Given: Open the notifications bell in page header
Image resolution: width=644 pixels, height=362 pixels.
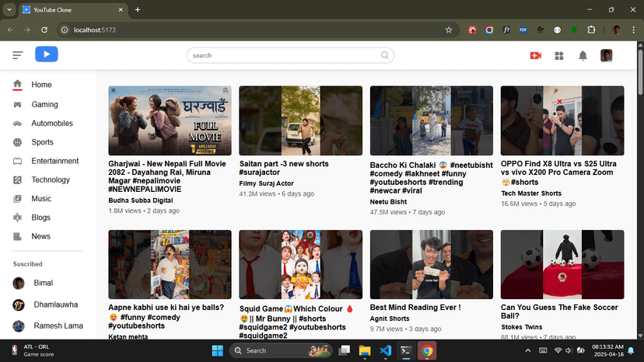Looking at the screenshot, I should click(x=583, y=55).
